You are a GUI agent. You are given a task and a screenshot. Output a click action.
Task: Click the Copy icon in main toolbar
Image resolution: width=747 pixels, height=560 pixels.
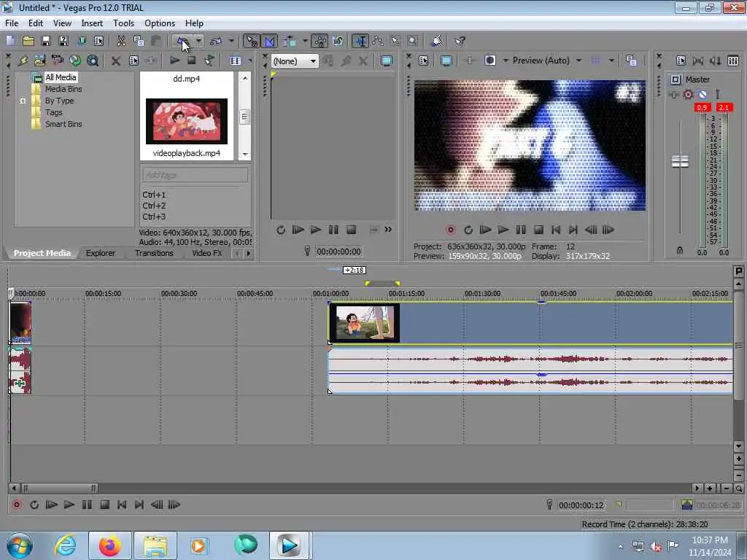(139, 42)
